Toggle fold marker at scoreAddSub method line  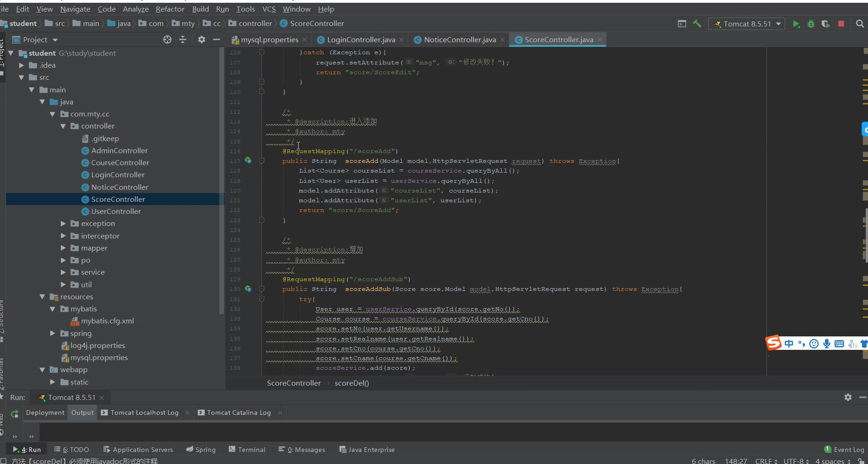pyautogui.click(x=262, y=289)
